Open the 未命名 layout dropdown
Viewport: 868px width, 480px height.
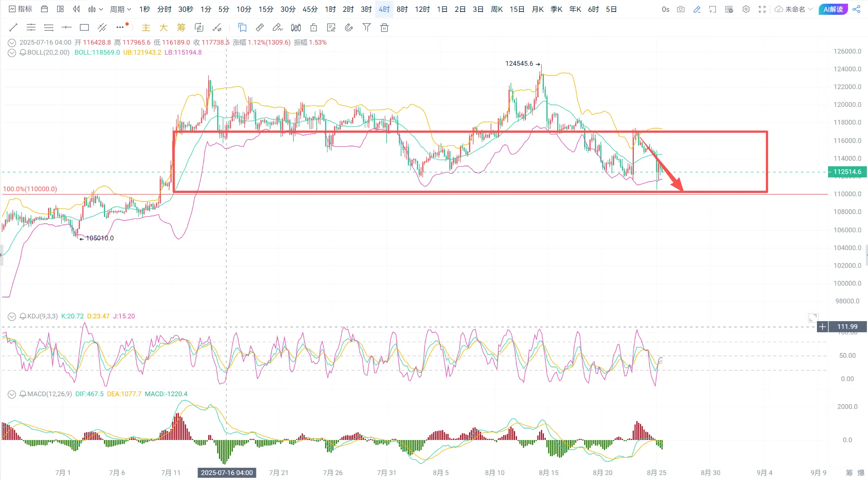pyautogui.click(x=793, y=9)
